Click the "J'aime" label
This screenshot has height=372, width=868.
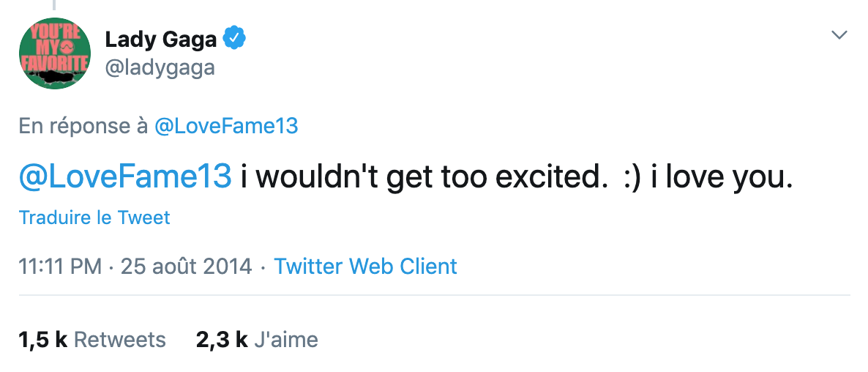point(285,340)
